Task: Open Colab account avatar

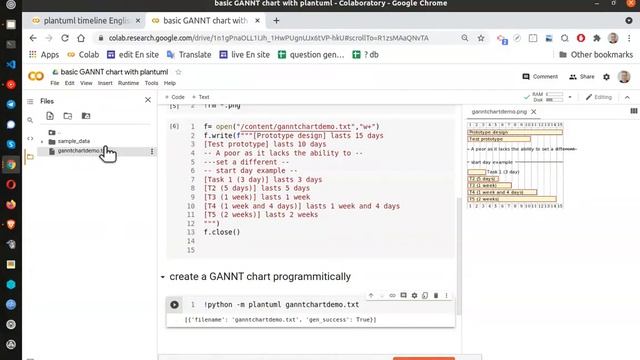Action: point(624,77)
